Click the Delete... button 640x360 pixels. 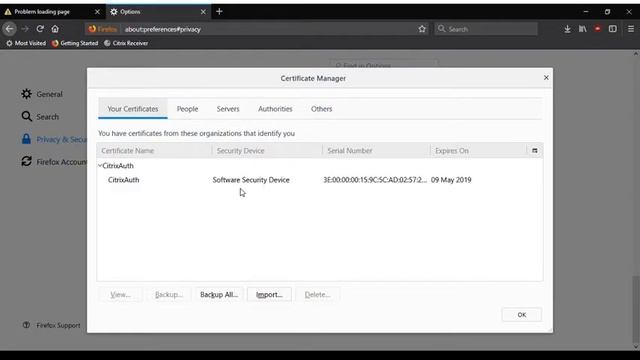(x=317, y=294)
